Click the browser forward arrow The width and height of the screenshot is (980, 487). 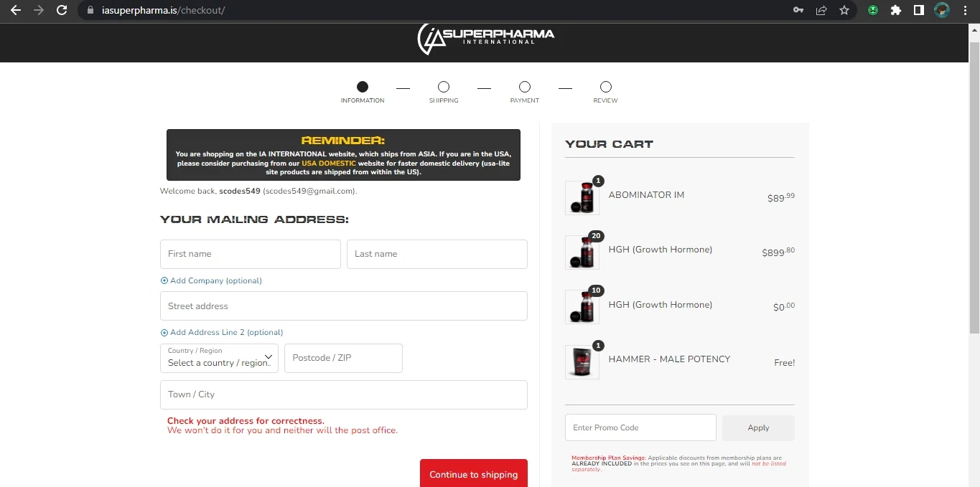38,10
